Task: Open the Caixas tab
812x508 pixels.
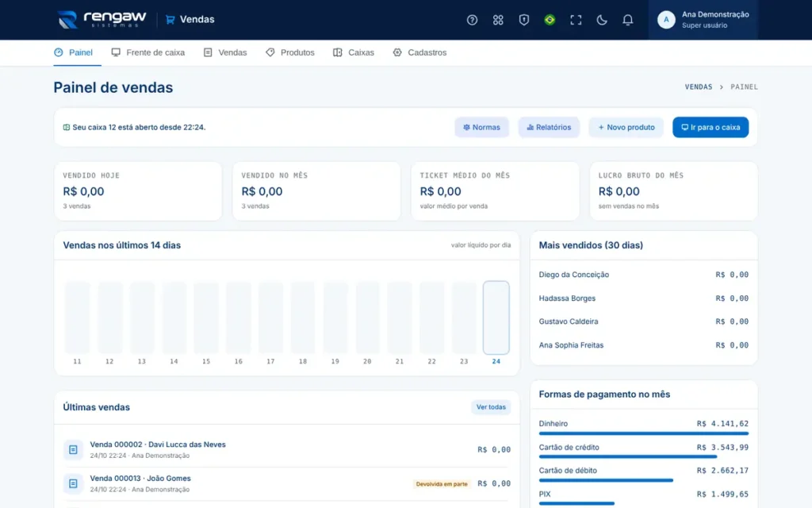Action: coord(354,52)
